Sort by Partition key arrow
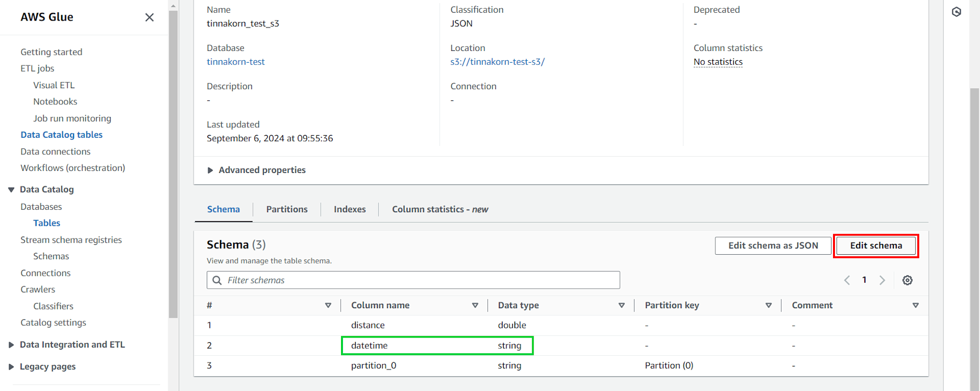The width and height of the screenshot is (980, 391). [768, 305]
